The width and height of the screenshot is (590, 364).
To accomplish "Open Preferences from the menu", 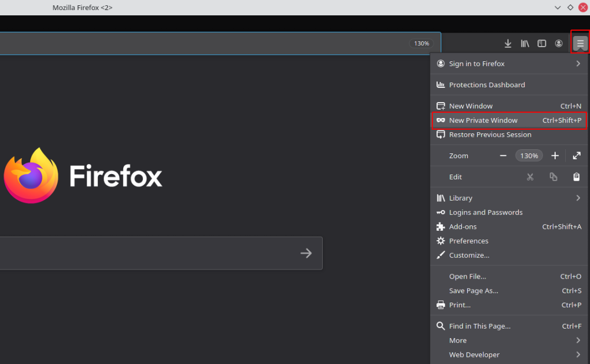I will pos(469,241).
